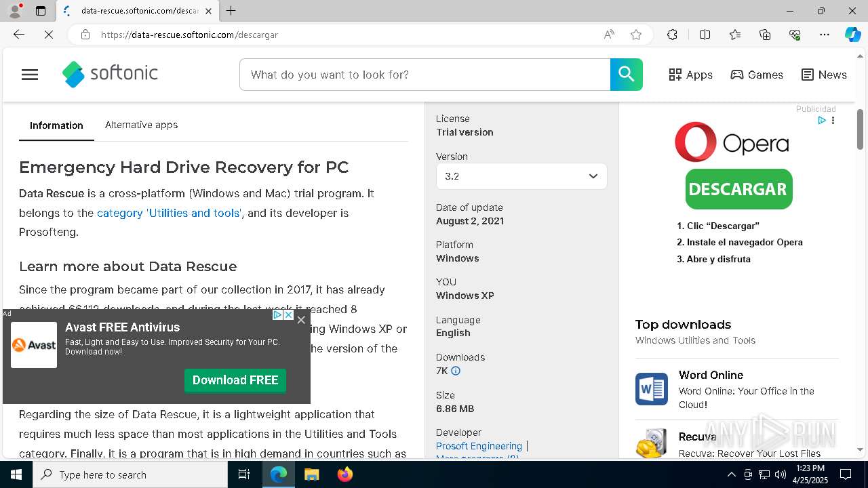Image resolution: width=868 pixels, height=488 pixels.
Task: Open Windows Start menu
Action: click(16, 474)
